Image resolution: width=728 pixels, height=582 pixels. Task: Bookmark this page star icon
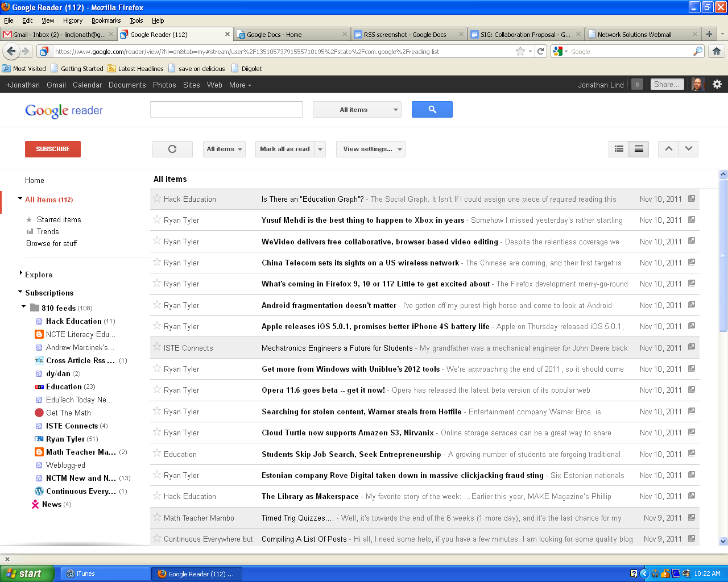(x=520, y=51)
